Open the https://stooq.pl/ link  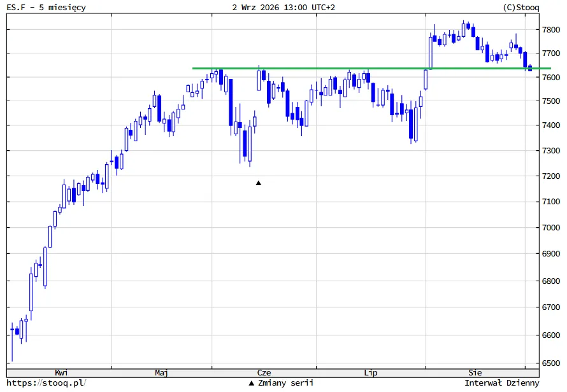click(x=47, y=383)
